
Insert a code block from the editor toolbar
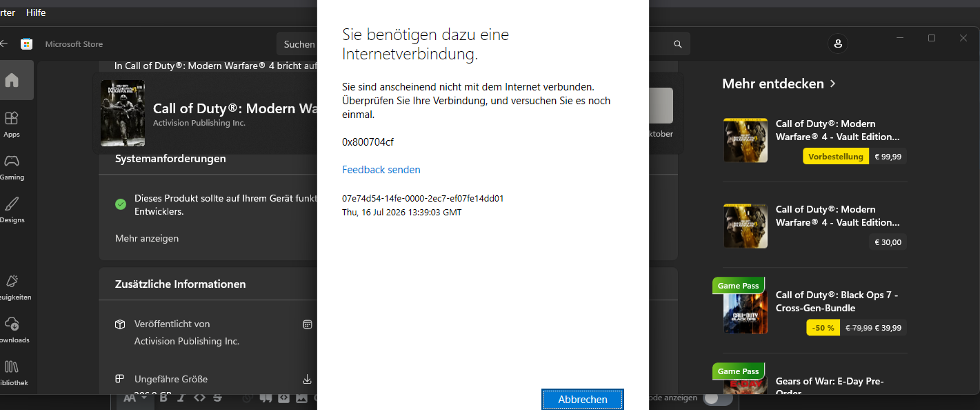click(283, 398)
